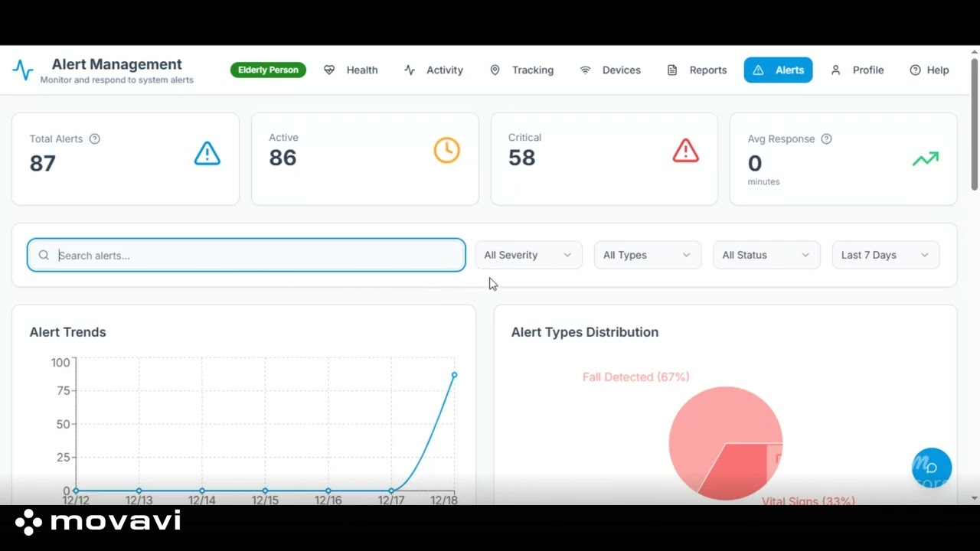Click the Alert Types Distribution heading
Screen dimensions: 980x551
(585, 332)
